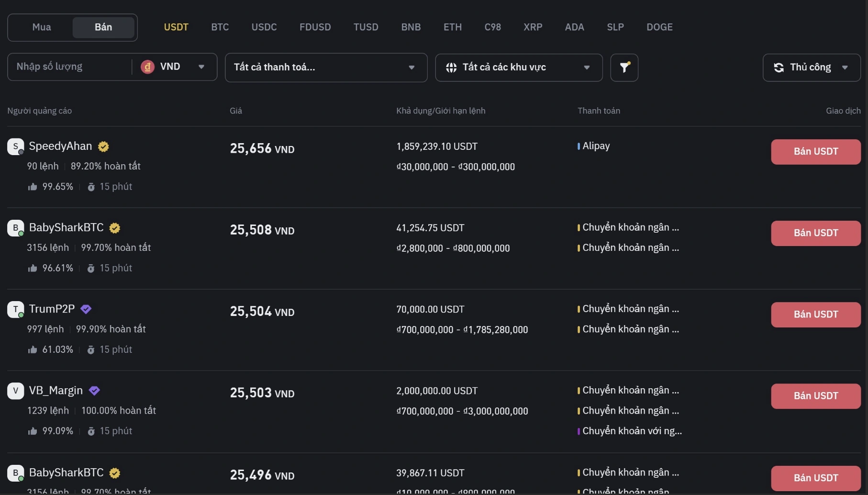Click the timer icon in SpeedyAhan row

click(x=91, y=187)
